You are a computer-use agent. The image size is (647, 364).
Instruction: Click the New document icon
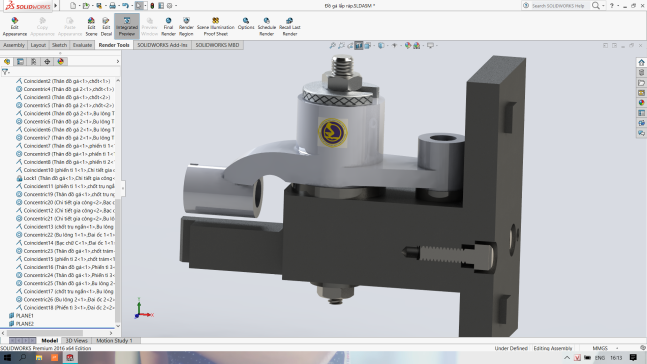[x=73, y=6]
